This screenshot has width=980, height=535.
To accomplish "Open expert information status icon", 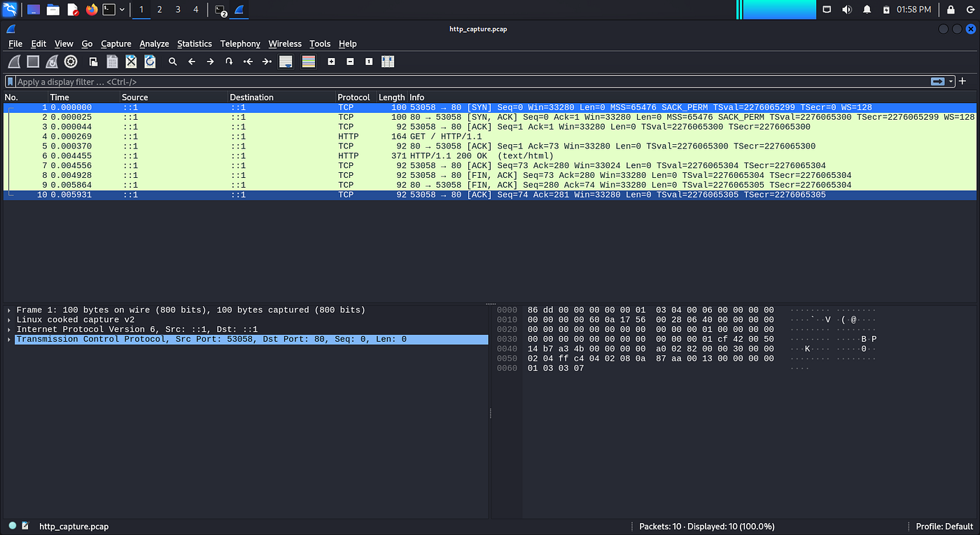I will click(13, 526).
